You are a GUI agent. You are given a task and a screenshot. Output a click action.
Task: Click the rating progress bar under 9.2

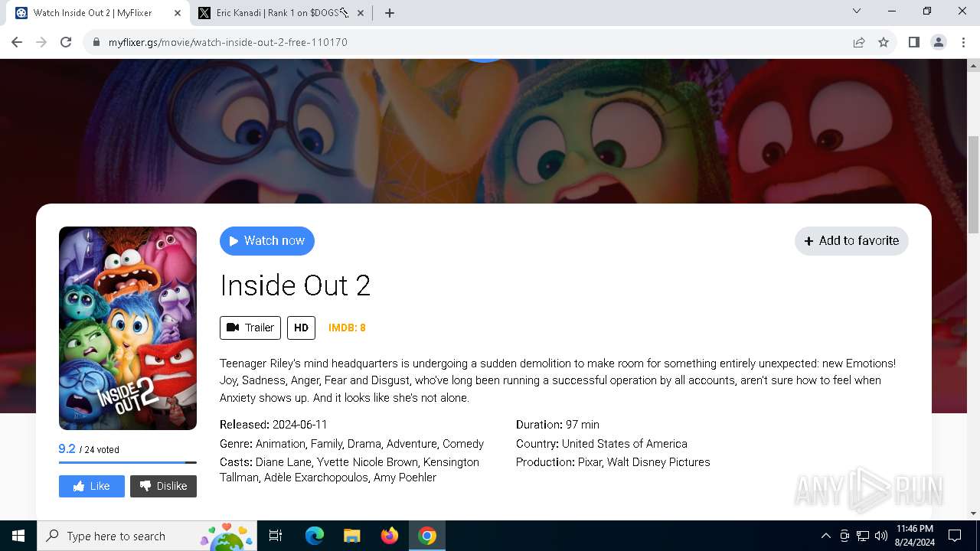click(x=128, y=462)
